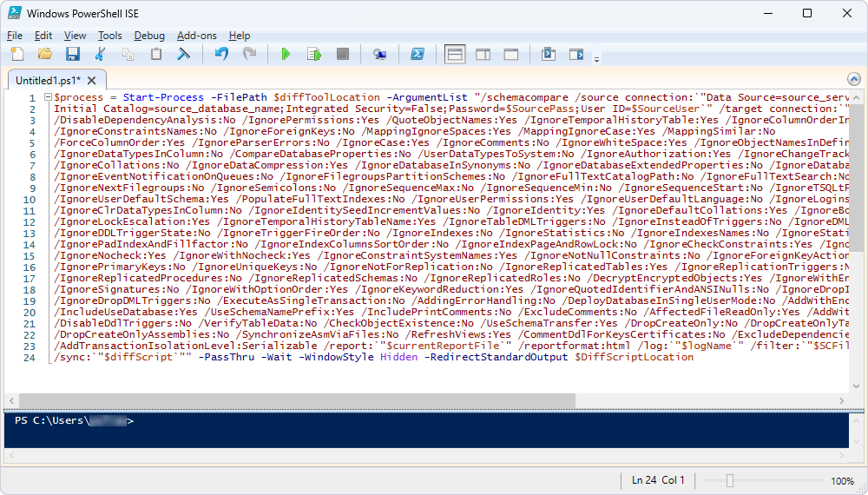Stop operation with the square stop icon
The height and width of the screenshot is (495, 868).
pyautogui.click(x=343, y=54)
